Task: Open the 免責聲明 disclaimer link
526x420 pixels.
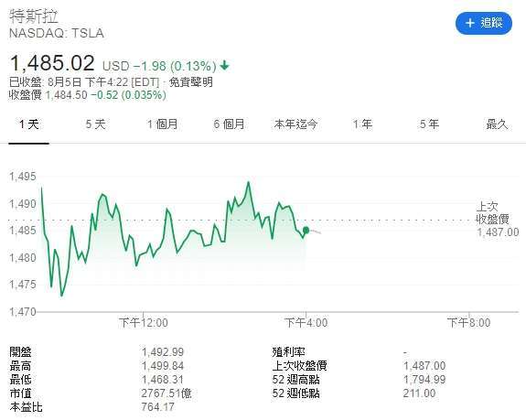Action: pyautogui.click(x=191, y=82)
